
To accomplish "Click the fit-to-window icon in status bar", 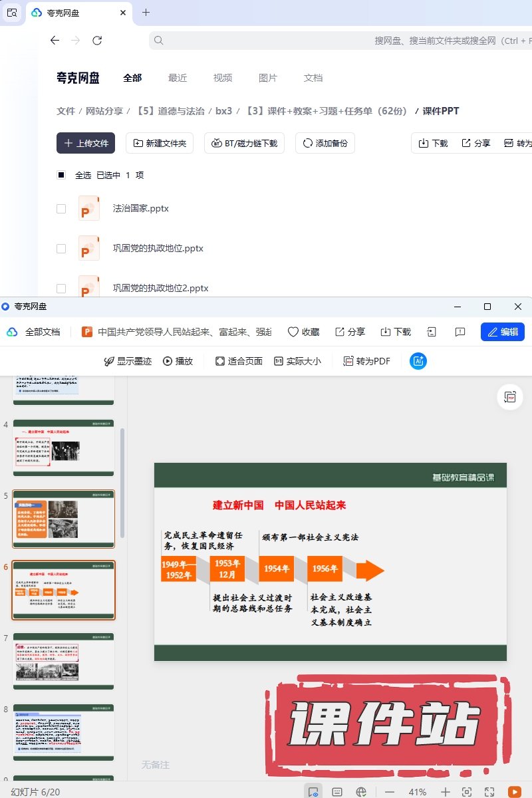I will pos(467,791).
